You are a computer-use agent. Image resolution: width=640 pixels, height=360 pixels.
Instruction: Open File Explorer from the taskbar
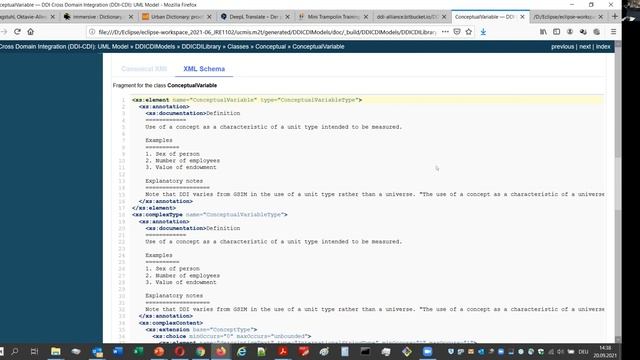pos(56,351)
